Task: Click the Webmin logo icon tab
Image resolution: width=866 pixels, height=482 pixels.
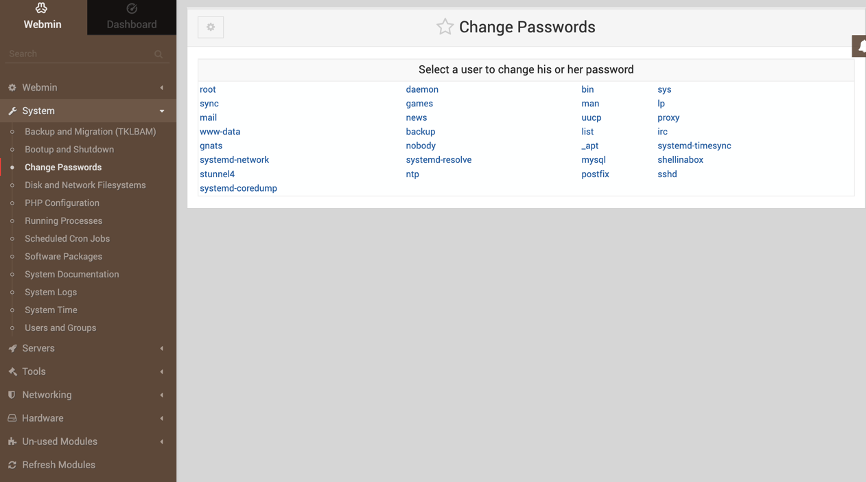Action: (42, 8)
